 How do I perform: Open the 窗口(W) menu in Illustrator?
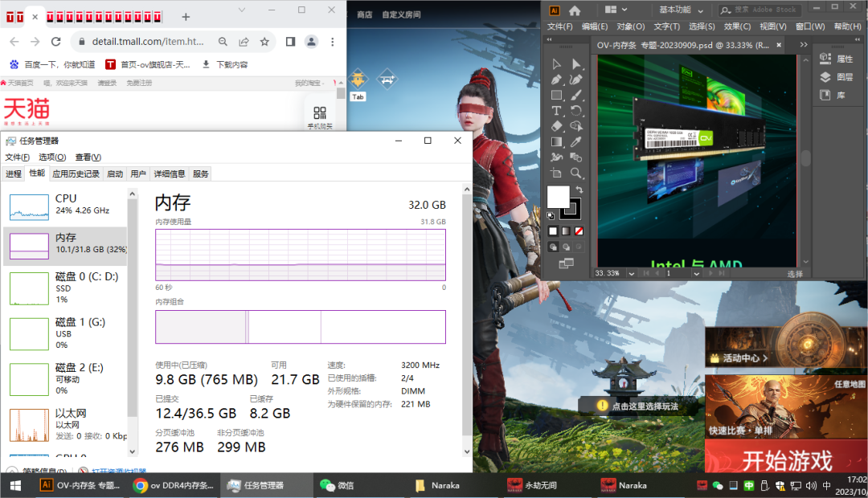(811, 25)
